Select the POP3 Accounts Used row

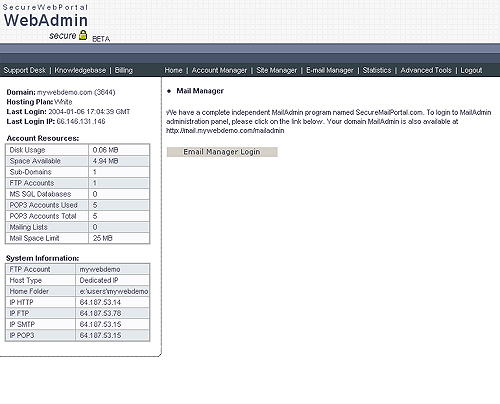pyautogui.click(x=77, y=205)
